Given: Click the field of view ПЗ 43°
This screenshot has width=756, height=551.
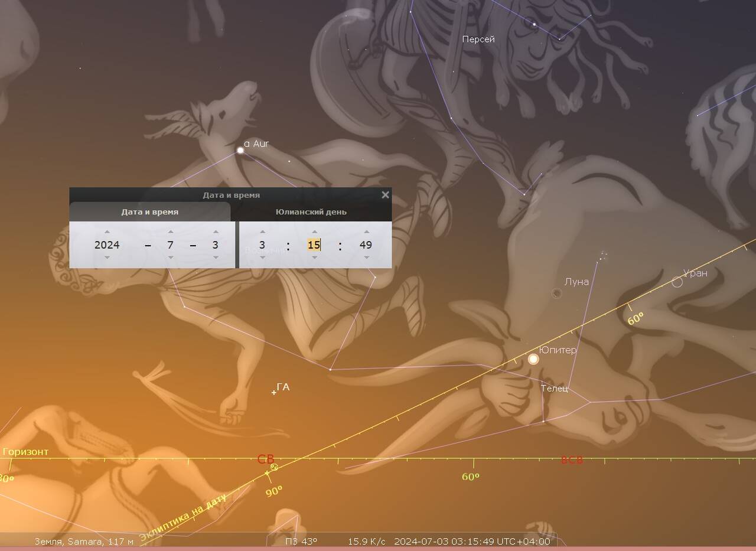Looking at the screenshot, I should [301, 542].
